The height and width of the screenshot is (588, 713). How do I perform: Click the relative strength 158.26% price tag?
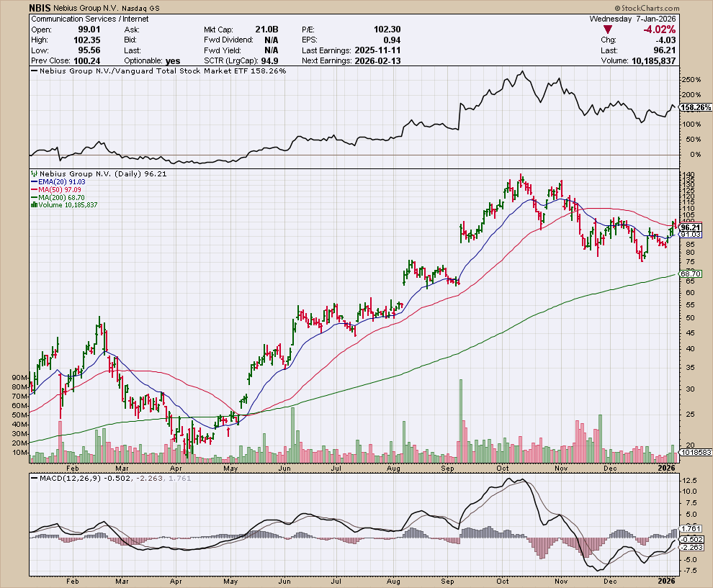click(x=696, y=108)
